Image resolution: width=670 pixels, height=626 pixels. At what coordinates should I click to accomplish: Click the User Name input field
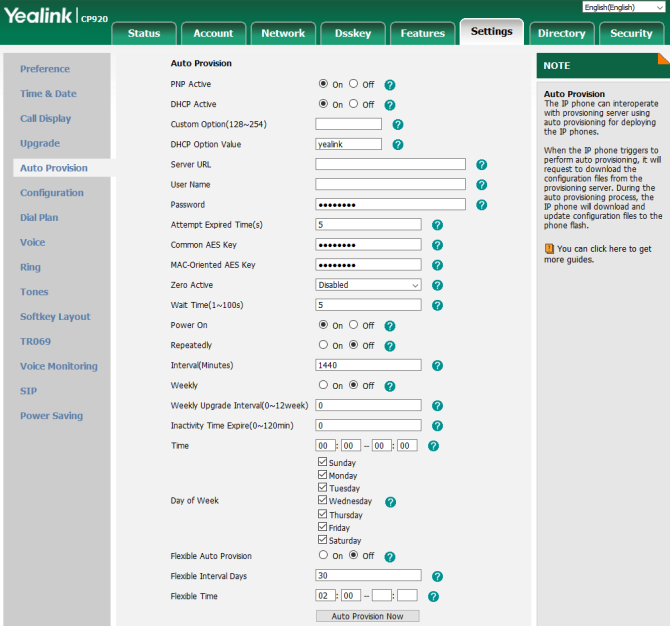(390, 184)
